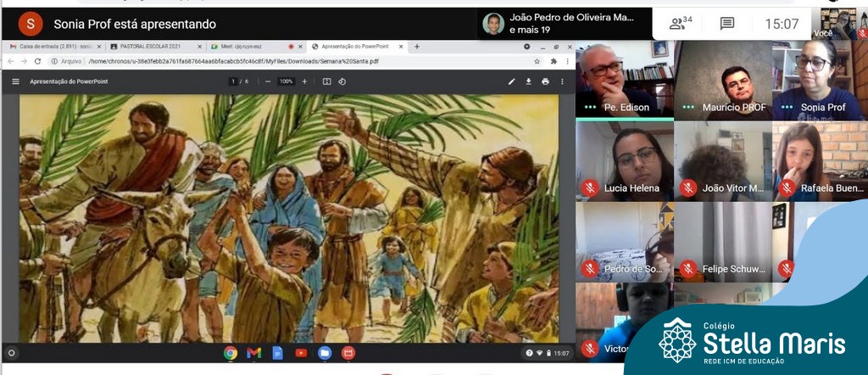Open the Chrome extensions puzzle icon
868x375 pixels.
pyautogui.click(x=554, y=61)
